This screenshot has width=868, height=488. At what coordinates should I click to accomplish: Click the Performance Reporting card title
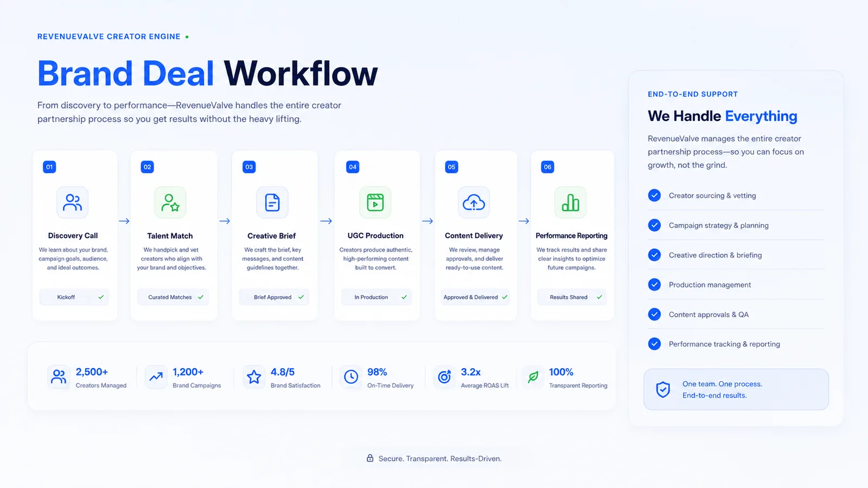tap(571, 236)
